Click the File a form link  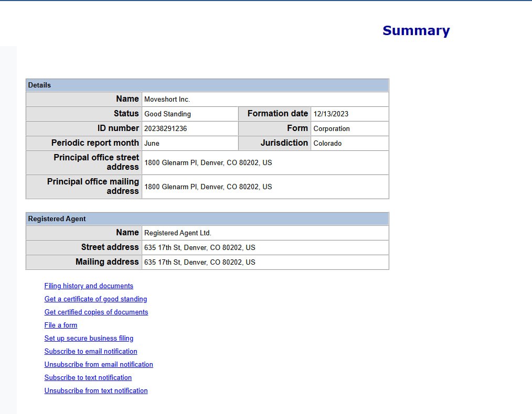click(x=61, y=325)
